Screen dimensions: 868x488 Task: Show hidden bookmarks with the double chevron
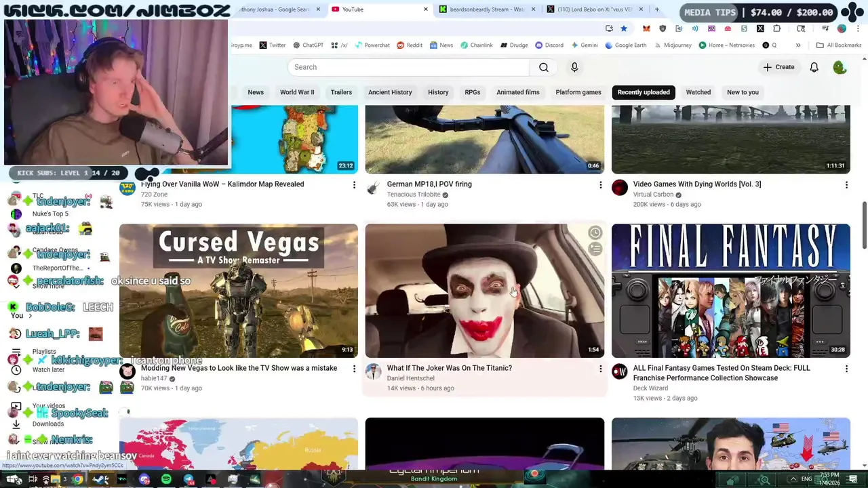pos(798,45)
